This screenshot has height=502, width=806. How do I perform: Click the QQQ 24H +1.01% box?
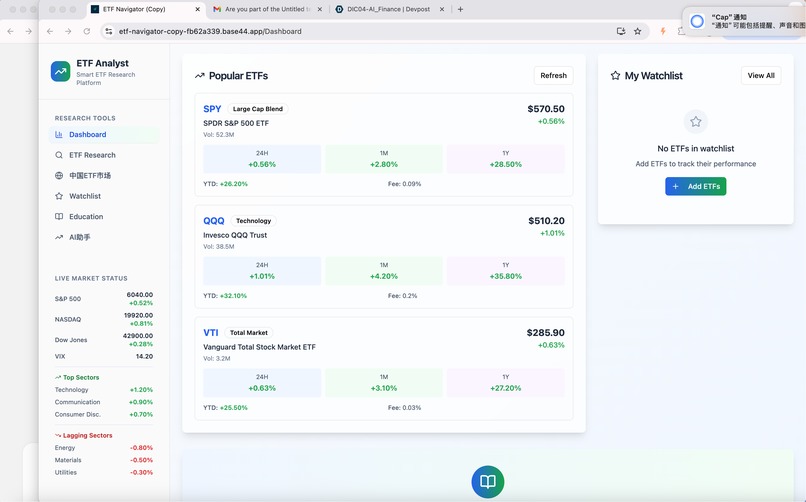click(x=262, y=271)
